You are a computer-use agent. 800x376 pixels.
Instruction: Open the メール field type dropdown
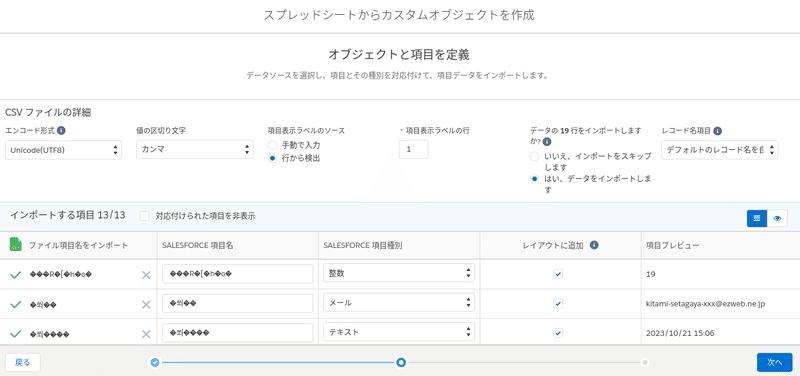click(x=399, y=303)
